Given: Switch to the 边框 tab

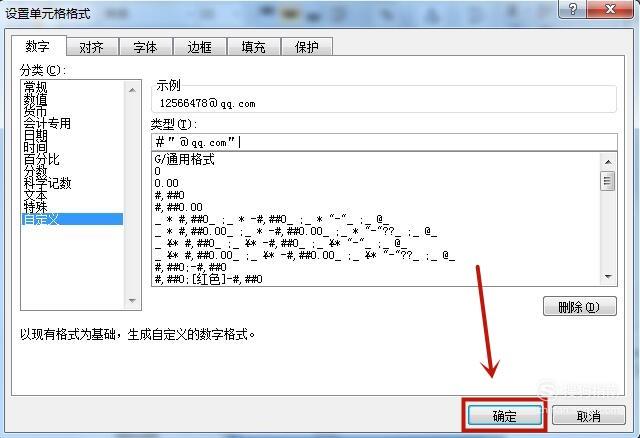Looking at the screenshot, I should (200, 47).
